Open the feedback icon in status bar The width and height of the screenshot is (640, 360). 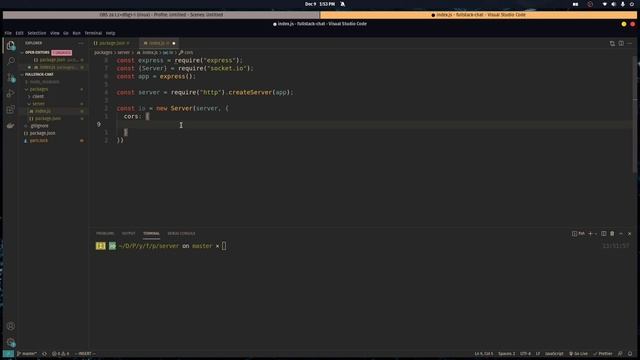click(x=620, y=353)
